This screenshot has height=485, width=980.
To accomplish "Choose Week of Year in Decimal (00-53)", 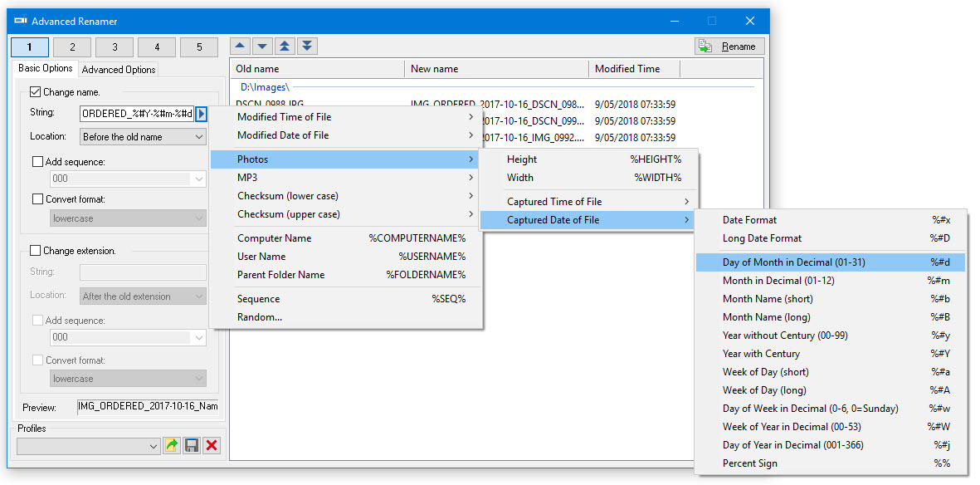I will tap(831, 427).
